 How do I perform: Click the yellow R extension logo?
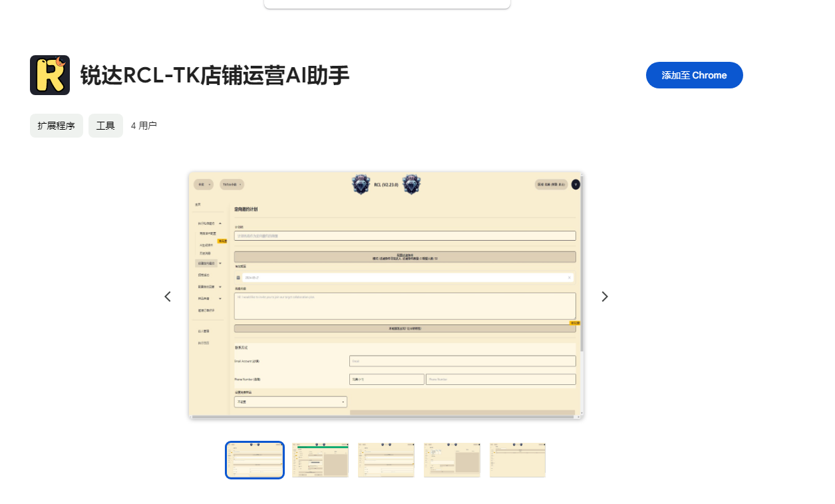tap(50, 75)
